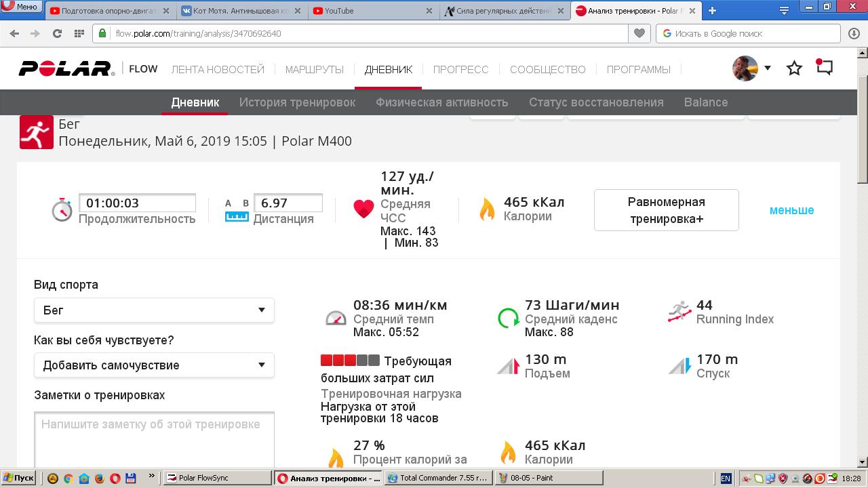The image size is (868, 488).
Task: Open the notifications speech bubble icon
Action: point(824,67)
